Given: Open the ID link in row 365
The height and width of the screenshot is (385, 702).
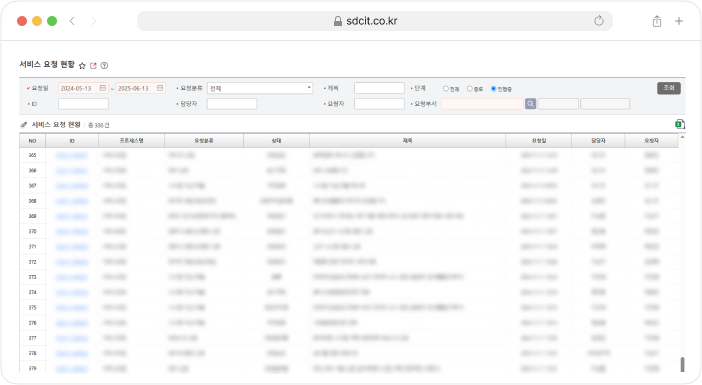Looking at the screenshot, I should [x=72, y=155].
